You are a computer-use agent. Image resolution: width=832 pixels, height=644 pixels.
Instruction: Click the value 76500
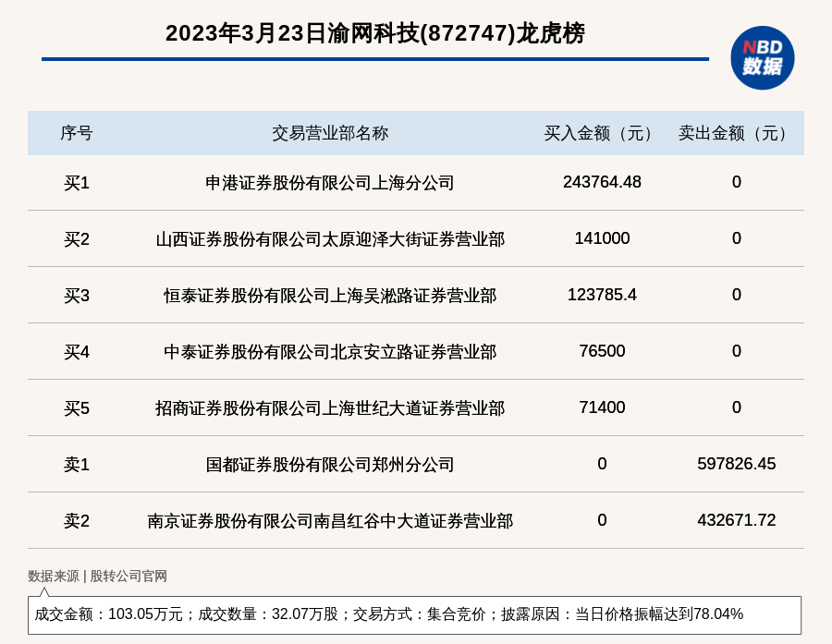[602, 351]
